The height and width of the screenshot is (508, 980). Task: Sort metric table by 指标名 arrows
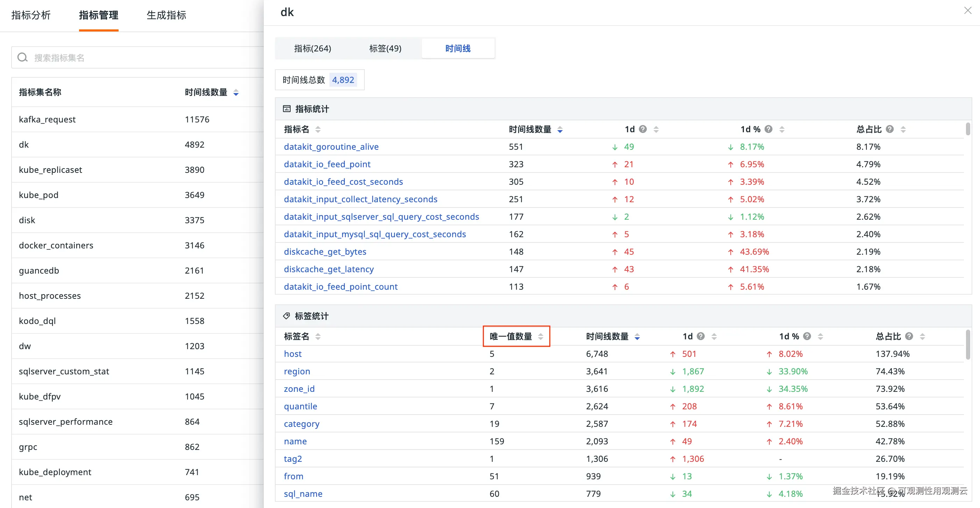click(318, 129)
